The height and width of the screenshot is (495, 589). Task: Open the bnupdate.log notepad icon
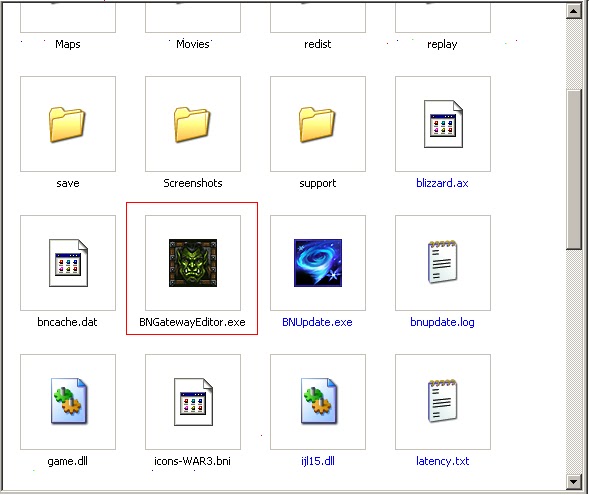pos(443,262)
